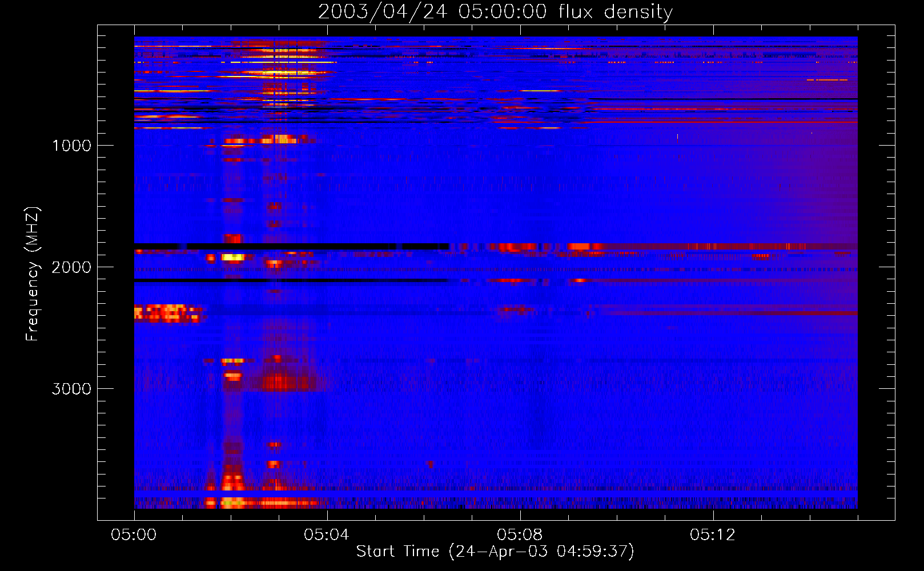Click the plot title '2003/04/24 05:00:00 flux density'
This screenshot has width=924, height=571.
(x=495, y=12)
